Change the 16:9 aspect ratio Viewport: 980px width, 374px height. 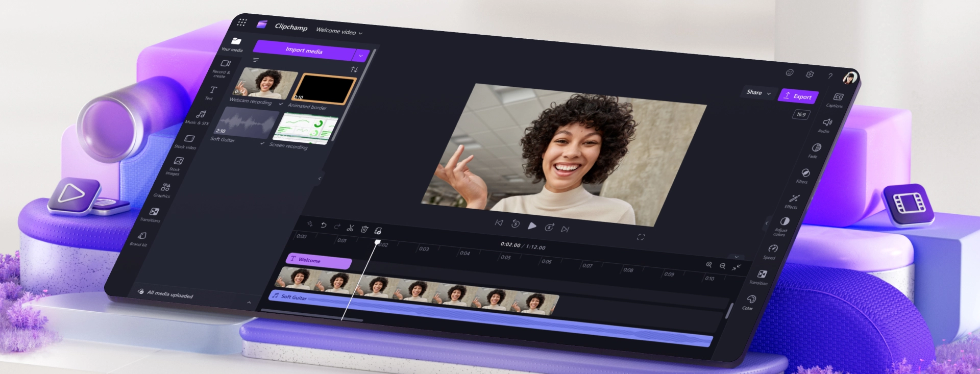801,115
